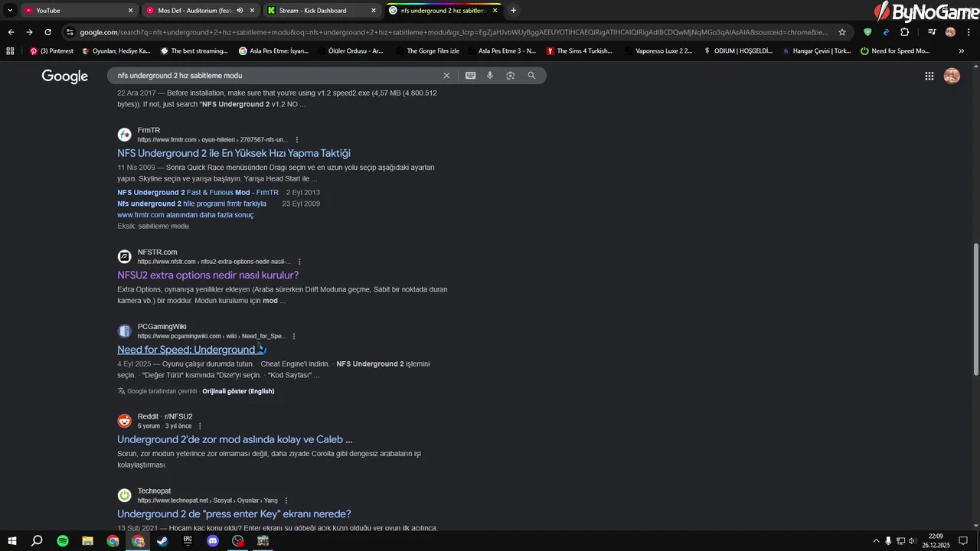Screen dimensions: 980x551
Task: Click in the Google search box text
Action: (x=179, y=76)
